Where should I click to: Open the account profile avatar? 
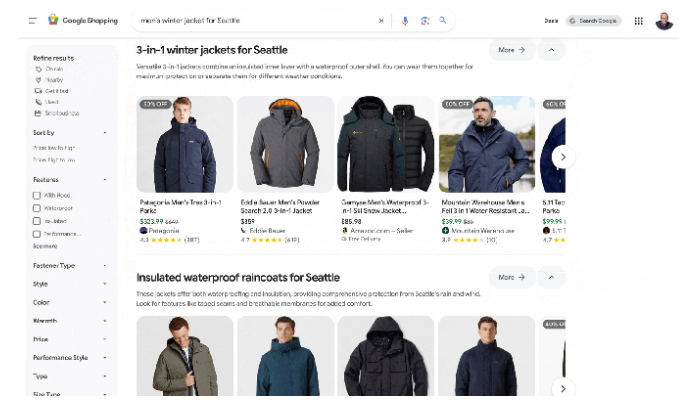pyautogui.click(x=664, y=20)
